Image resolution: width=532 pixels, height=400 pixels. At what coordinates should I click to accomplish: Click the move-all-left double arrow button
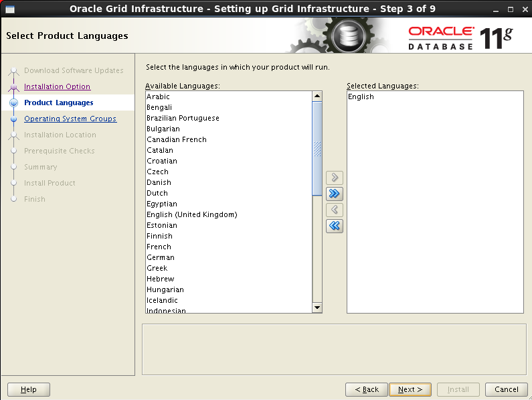click(334, 226)
